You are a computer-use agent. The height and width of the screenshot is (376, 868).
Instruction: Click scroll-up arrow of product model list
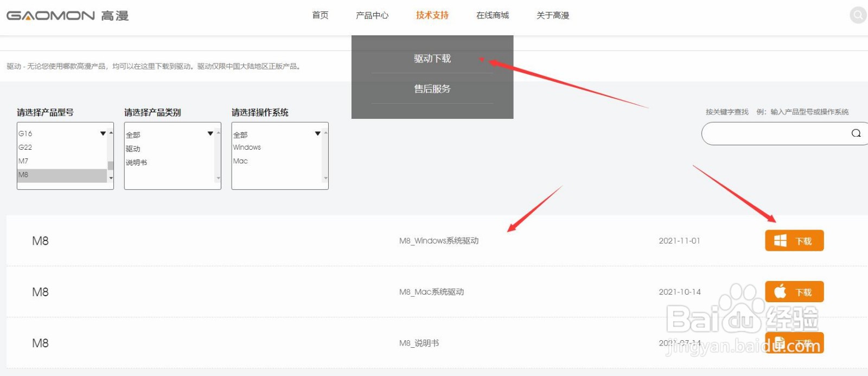(x=111, y=132)
